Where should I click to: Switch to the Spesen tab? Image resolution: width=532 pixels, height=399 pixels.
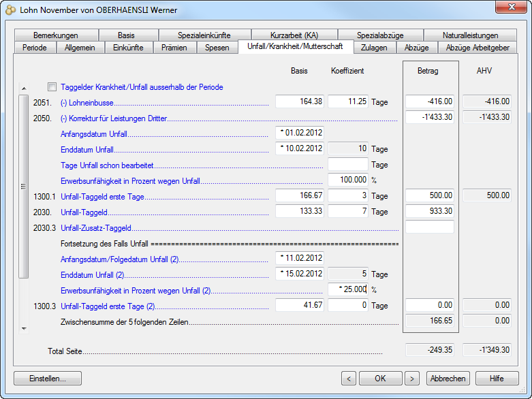[x=217, y=48]
